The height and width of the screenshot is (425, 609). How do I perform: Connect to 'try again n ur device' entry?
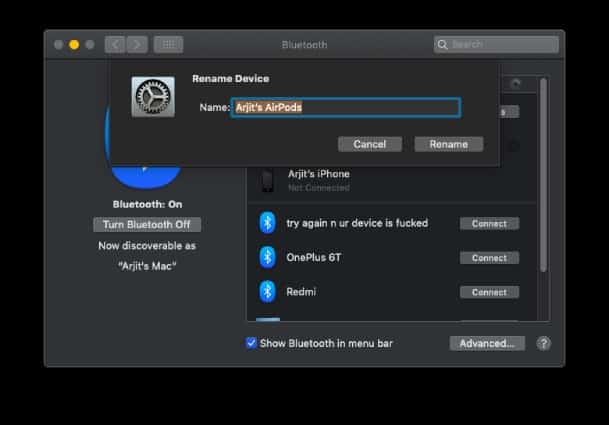[x=489, y=224]
